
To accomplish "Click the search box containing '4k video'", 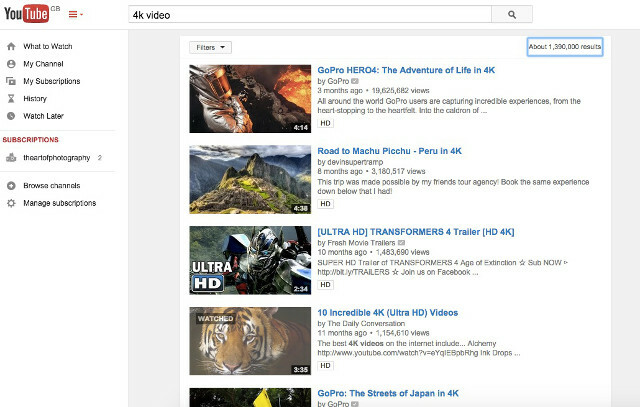I will (x=310, y=15).
